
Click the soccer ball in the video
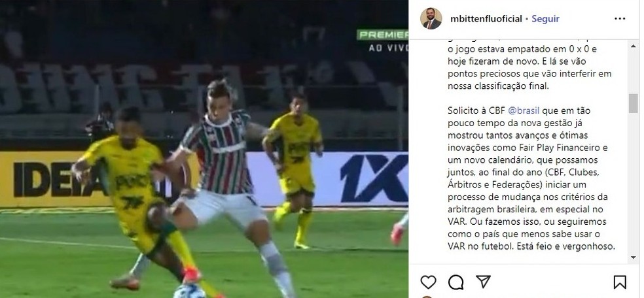point(189,292)
